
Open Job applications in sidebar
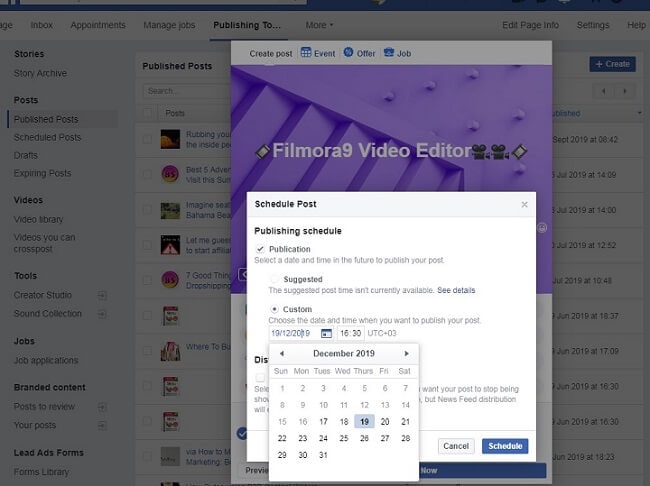coord(46,360)
